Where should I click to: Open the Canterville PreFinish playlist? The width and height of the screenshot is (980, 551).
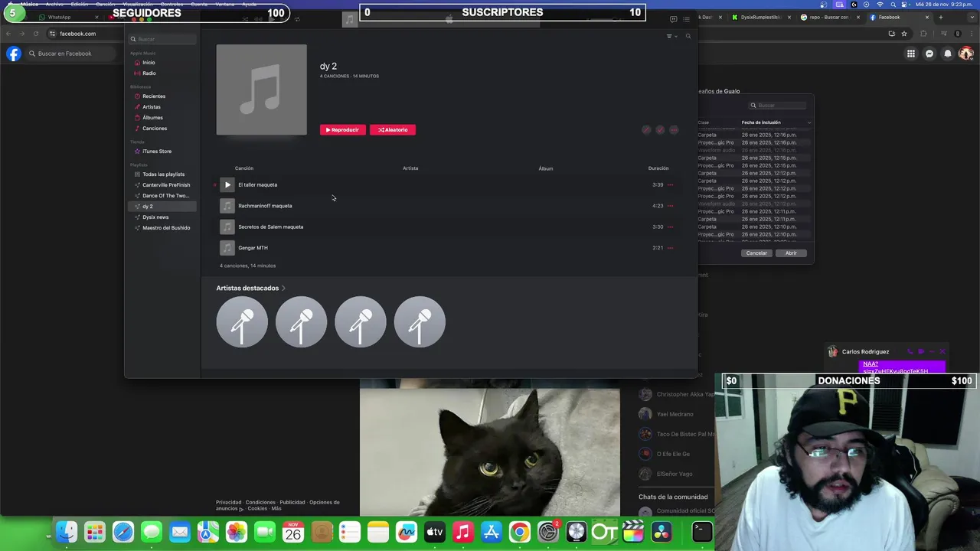pyautogui.click(x=165, y=185)
